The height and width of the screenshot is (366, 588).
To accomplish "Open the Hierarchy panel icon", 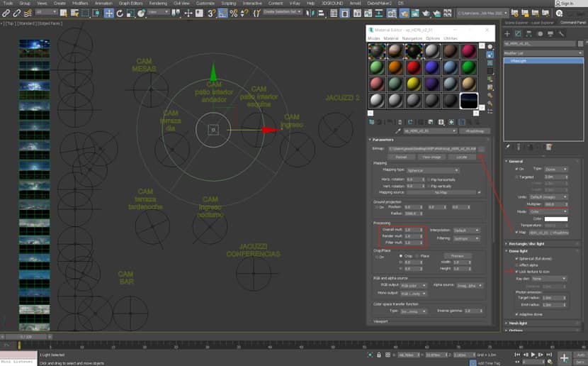I will pyautogui.click(x=528, y=34).
